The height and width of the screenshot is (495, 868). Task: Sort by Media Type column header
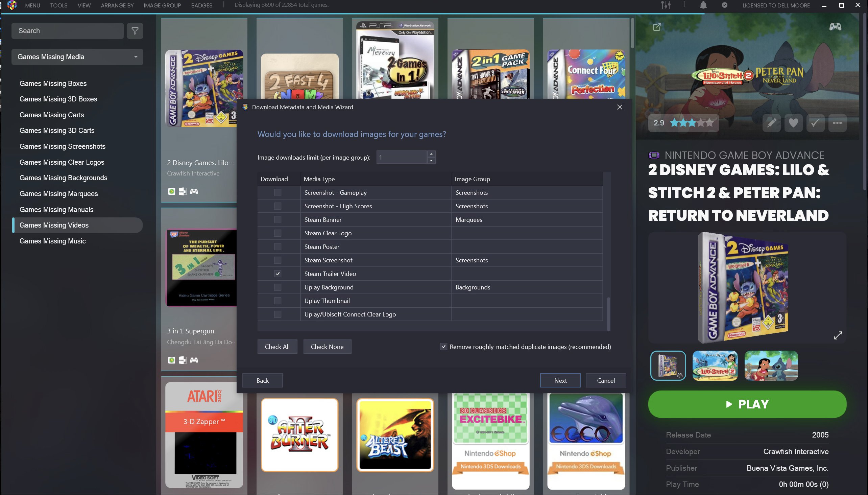tap(376, 179)
